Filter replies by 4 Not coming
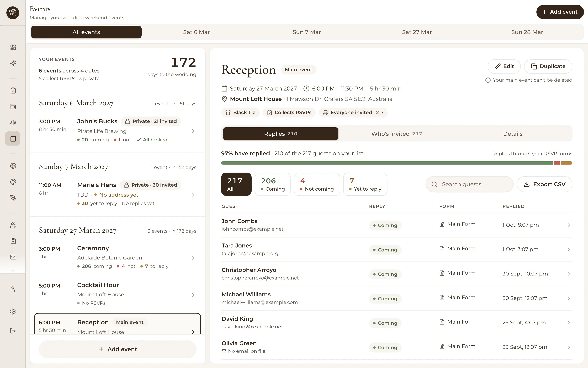 317,184
